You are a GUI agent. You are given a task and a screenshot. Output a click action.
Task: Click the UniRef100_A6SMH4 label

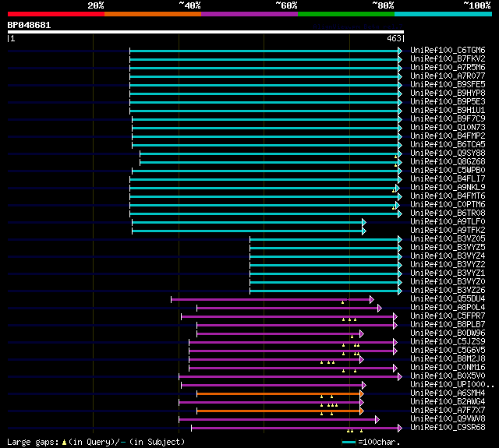pyautogui.click(x=448, y=393)
